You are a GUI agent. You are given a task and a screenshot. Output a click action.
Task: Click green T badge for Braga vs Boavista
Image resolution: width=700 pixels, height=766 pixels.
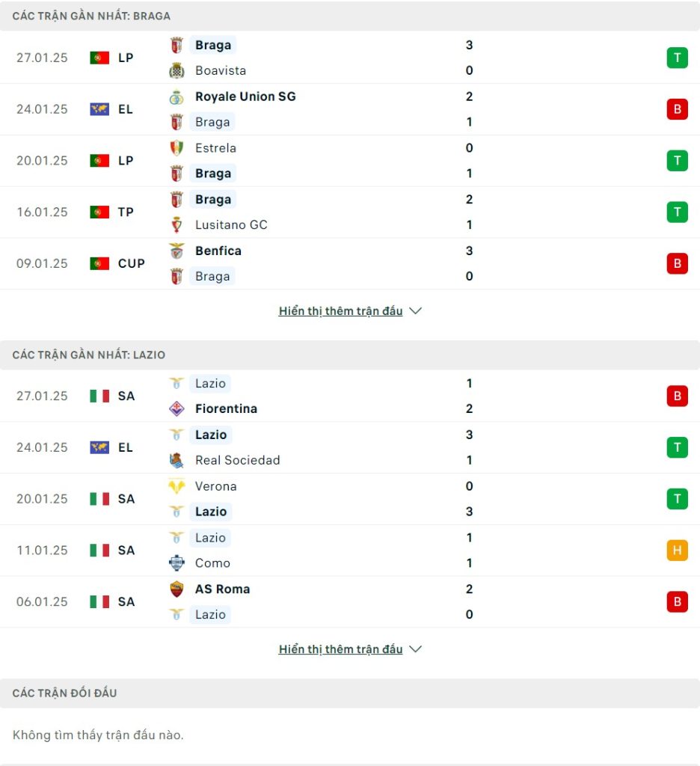[x=677, y=58]
